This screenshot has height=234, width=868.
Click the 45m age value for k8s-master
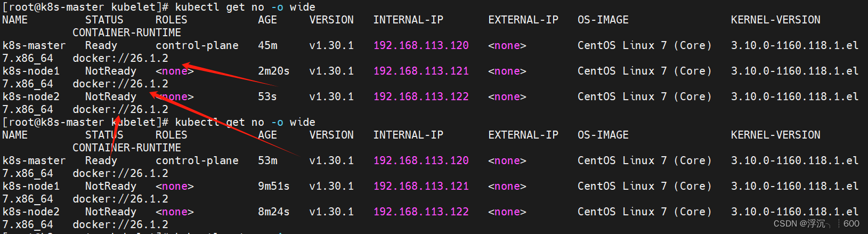[x=268, y=45]
